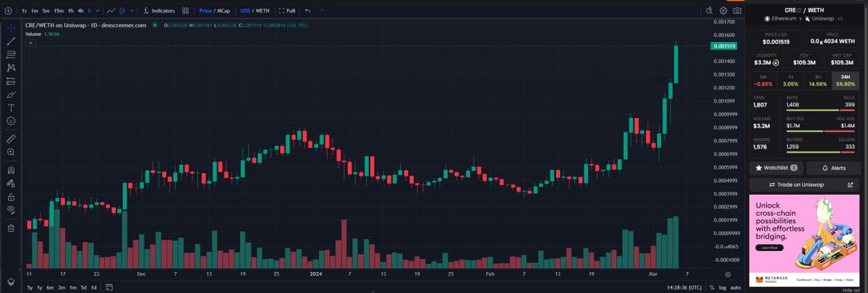This screenshot has width=868, height=293.
Task: Click Learn More on MetaMask ad
Action: (x=769, y=247)
